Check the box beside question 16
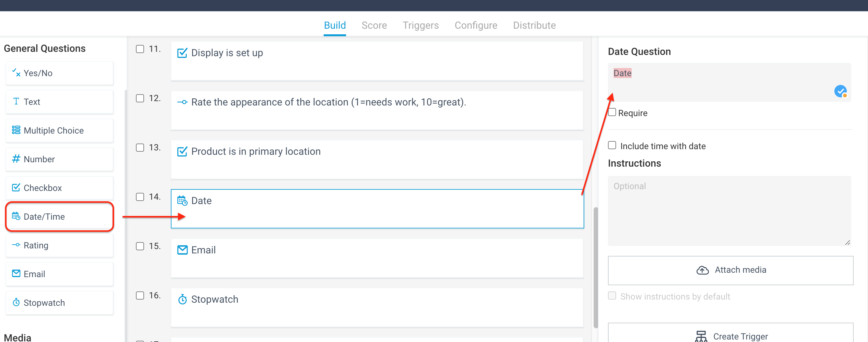 coord(140,296)
